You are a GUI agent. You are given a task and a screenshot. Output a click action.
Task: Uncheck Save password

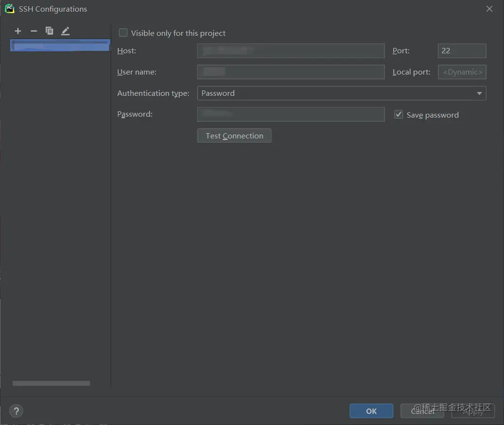(398, 114)
